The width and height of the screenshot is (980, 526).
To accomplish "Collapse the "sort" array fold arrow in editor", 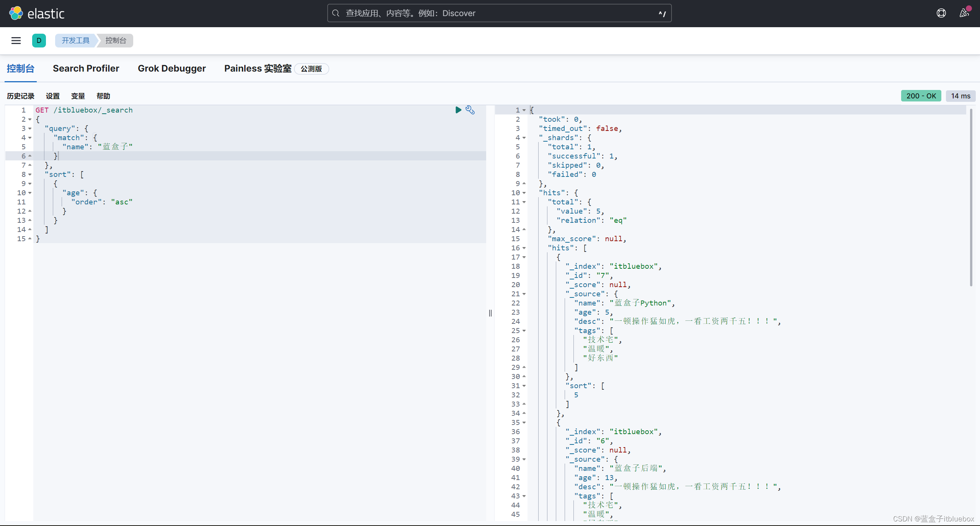I will (30, 175).
